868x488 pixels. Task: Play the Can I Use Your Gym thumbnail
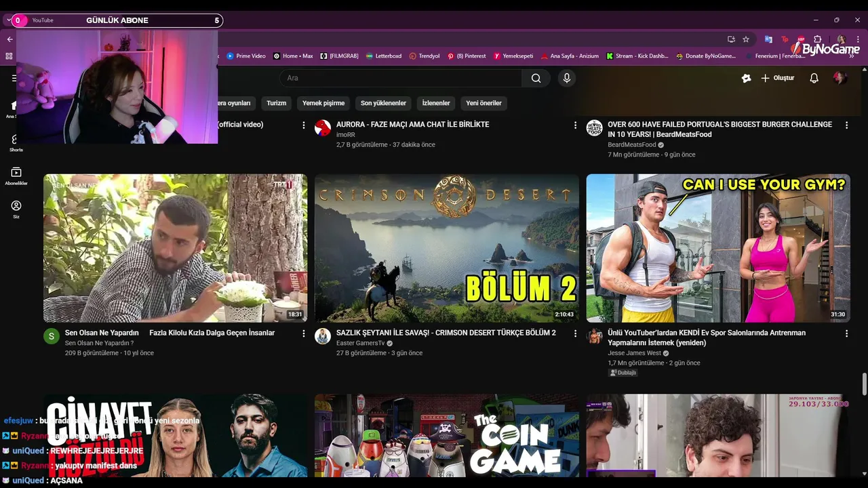point(718,248)
